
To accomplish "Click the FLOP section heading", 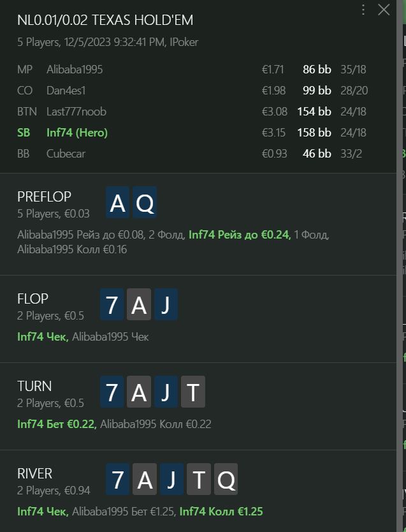I will click(x=33, y=299).
